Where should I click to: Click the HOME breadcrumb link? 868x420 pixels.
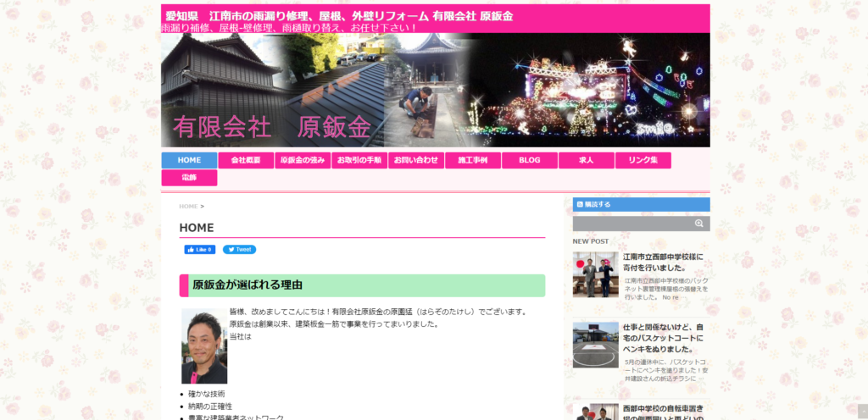click(x=188, y=206)
